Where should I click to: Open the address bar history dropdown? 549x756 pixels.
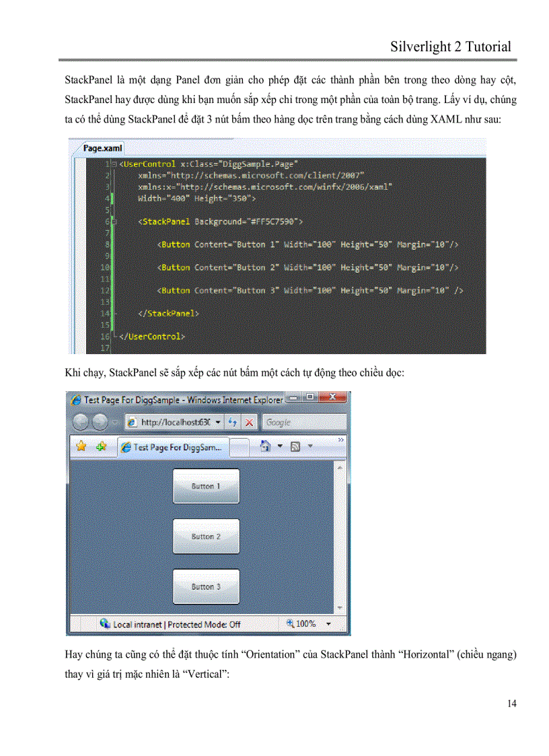click(219, 421)
